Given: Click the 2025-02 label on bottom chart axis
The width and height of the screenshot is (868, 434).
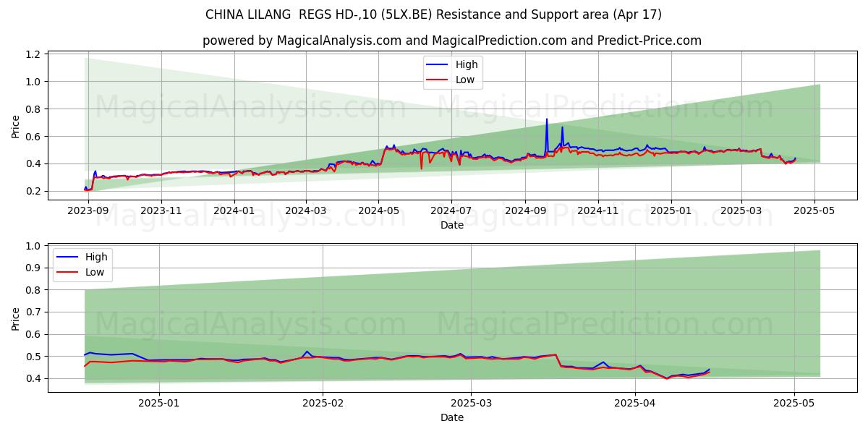Looking at the screenshot, I should (x=323, y=404).
